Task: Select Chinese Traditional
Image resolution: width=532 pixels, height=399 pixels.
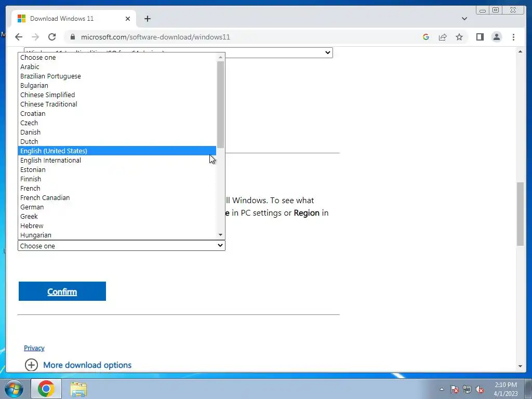Action: coord(117,104)
